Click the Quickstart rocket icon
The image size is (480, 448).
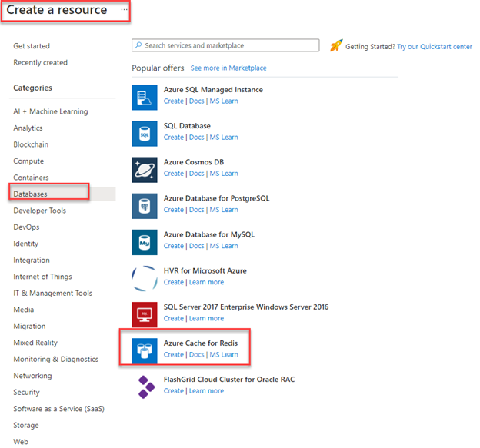(x=335, y=46)
